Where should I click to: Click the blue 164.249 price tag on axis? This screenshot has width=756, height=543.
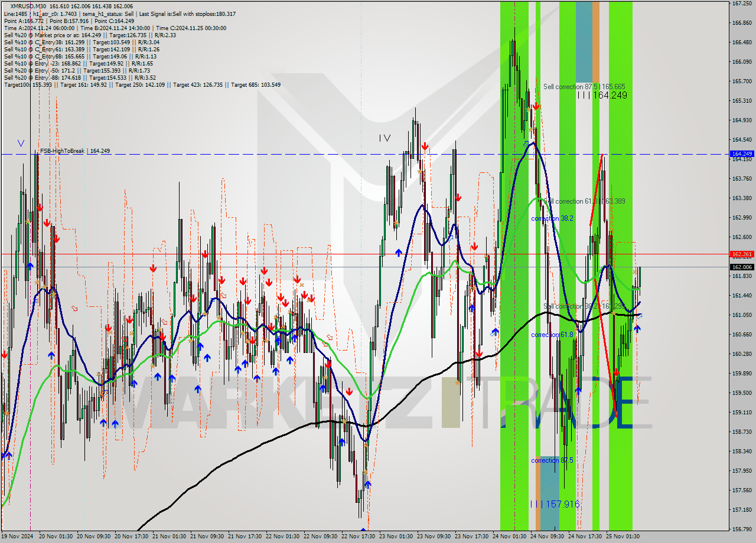742,153
